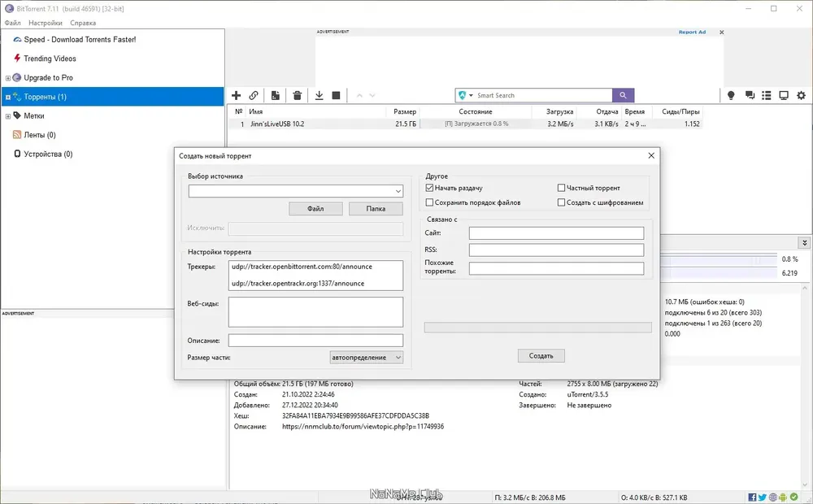Click the Move Up Queue arrow
The height and width of the screenshot is (504, 813).
pyautogui.click(x=359, y=95)
